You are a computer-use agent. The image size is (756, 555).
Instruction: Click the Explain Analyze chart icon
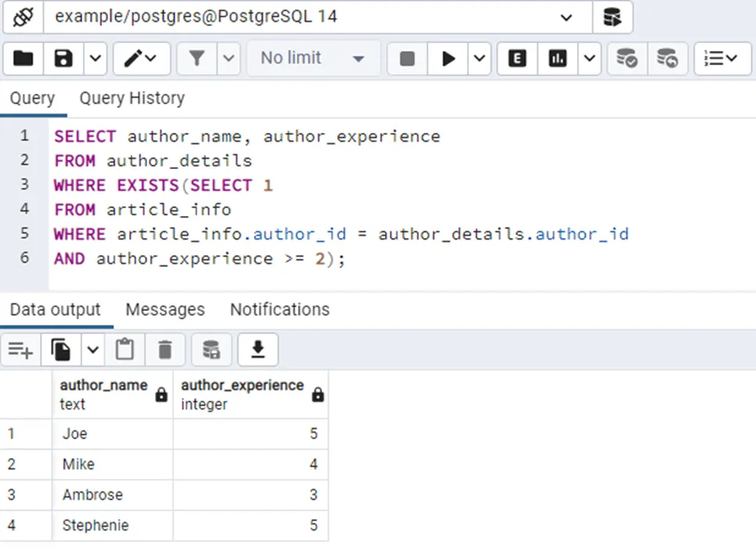coord(557,59)
